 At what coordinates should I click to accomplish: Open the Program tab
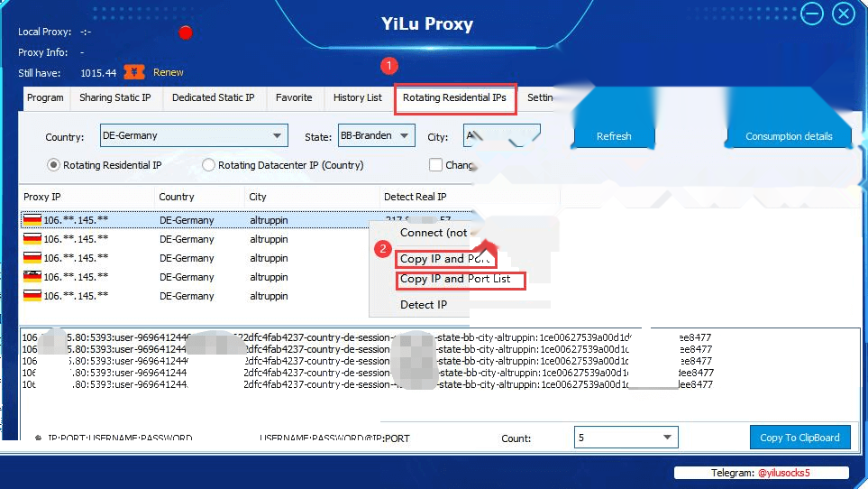45,98
